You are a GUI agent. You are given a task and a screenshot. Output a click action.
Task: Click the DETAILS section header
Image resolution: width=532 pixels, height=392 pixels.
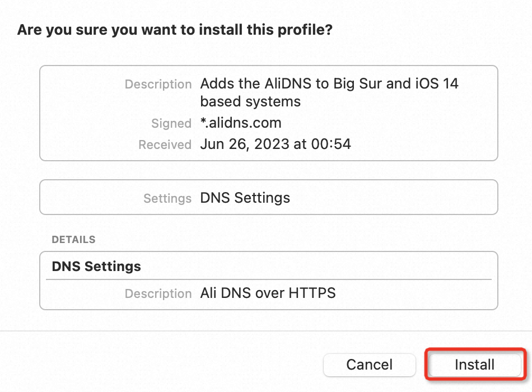(x=73, y=239)
